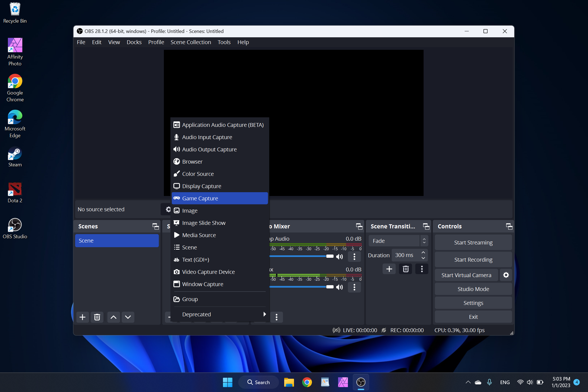Pop out the Controls dock
588x392 pixels.
coord(509,226)
